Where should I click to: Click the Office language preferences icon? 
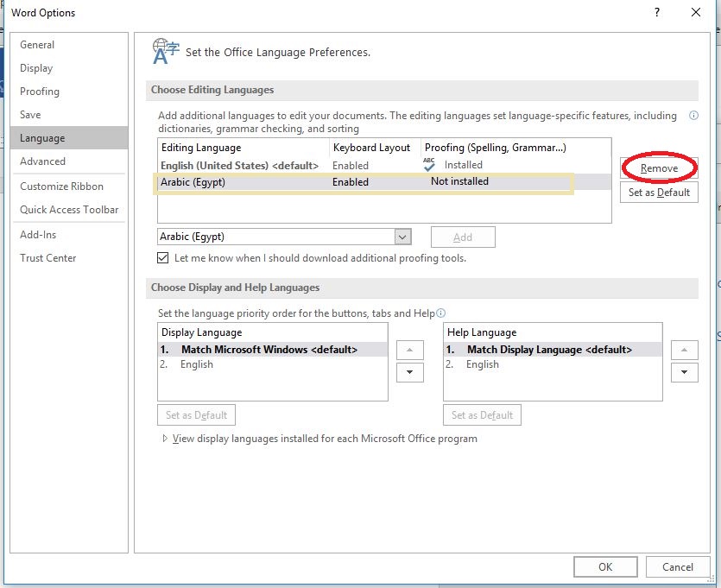(x=165, y=51)
